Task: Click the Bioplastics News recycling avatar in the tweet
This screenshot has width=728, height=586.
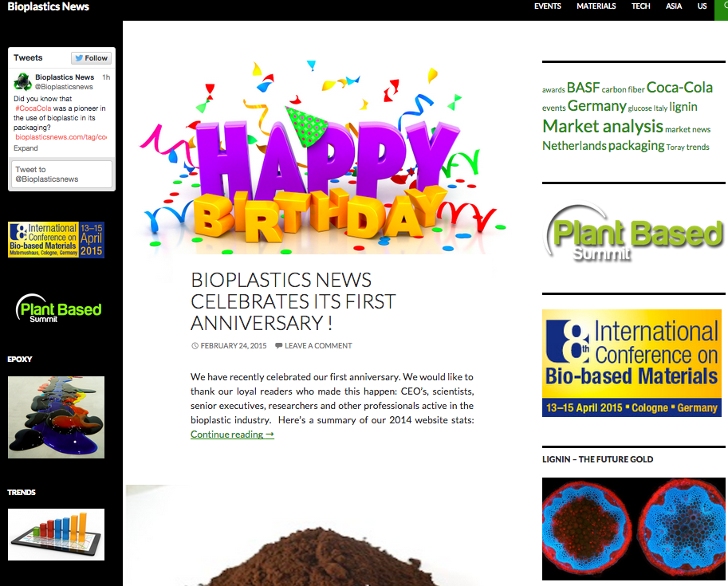Action: 22,81
